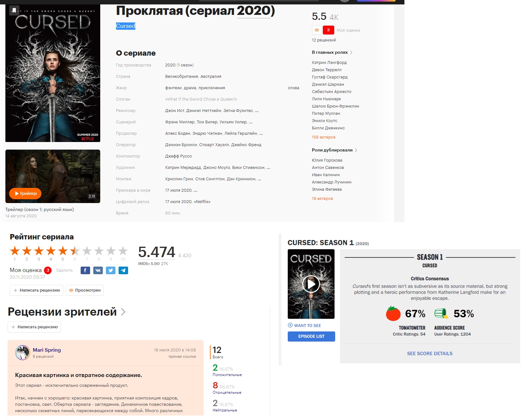Share the series on Telegram

click(123, 270)
